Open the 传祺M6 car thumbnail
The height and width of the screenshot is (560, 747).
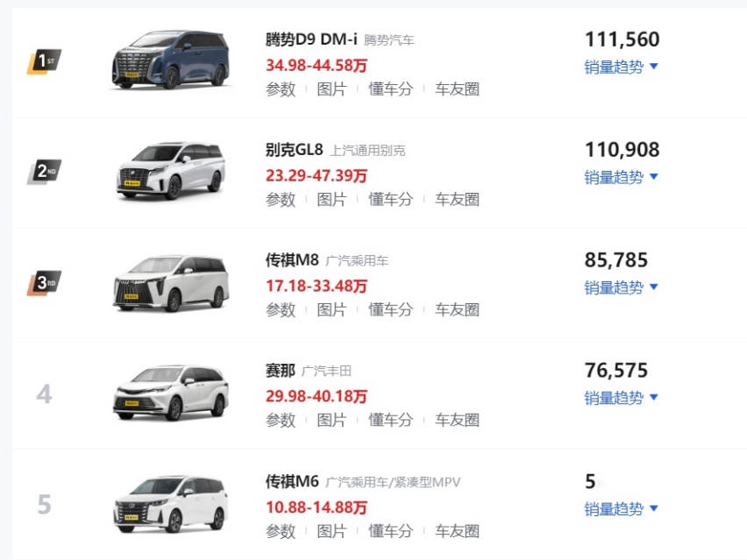tap(171, 504)
